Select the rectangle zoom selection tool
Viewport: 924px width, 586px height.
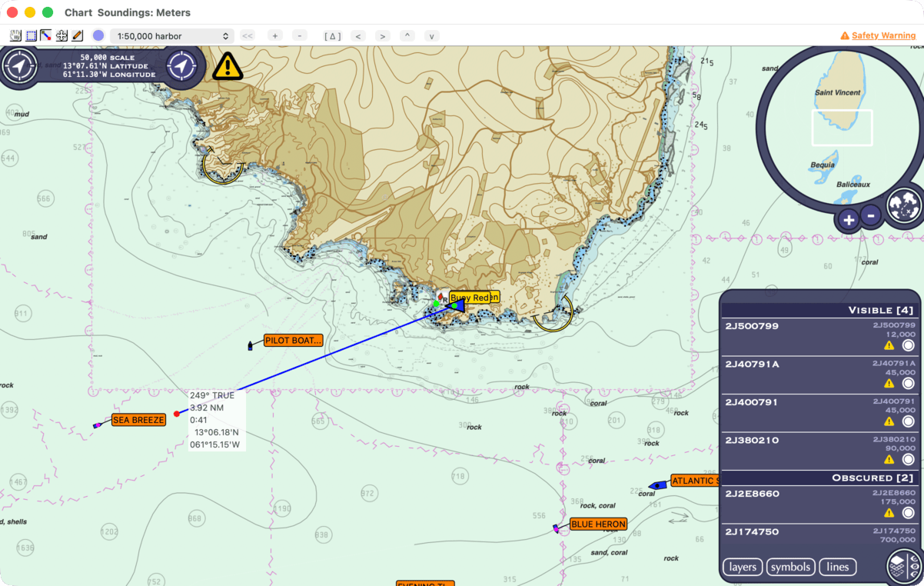coord(31,35)
